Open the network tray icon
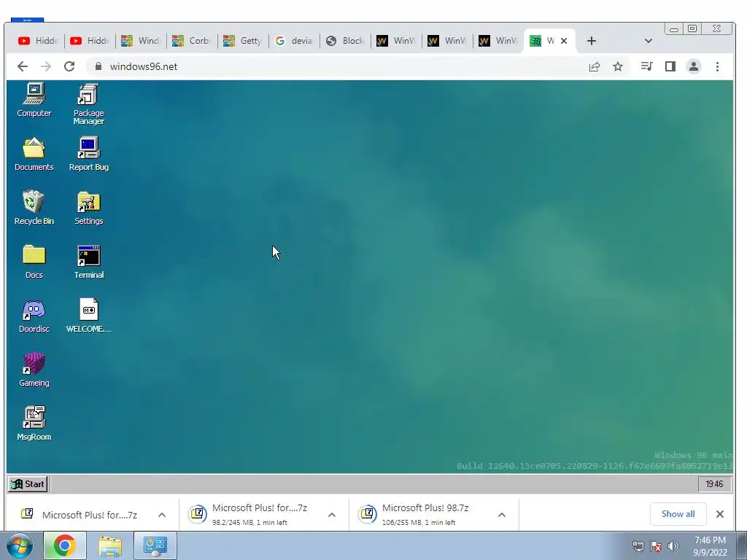This screenshot has height=560, width=747. (x=638, y=546)
